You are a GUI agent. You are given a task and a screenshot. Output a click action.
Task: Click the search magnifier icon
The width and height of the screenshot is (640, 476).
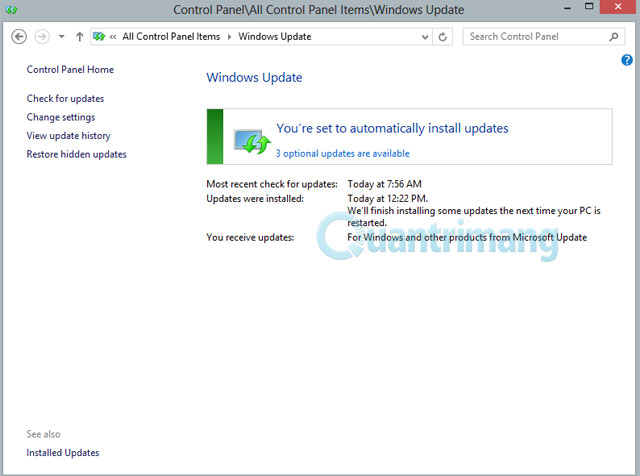(613, 37)
